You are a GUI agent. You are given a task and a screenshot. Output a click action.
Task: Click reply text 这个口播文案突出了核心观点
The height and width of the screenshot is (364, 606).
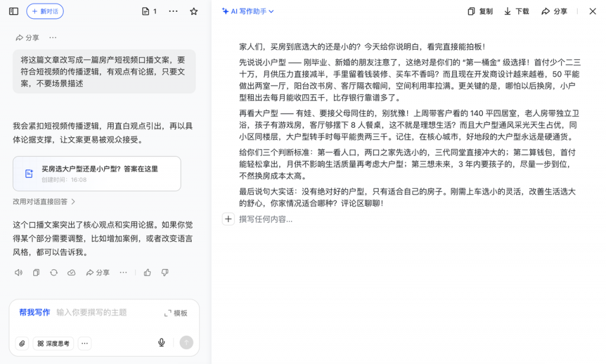click(x=103, y=239)
